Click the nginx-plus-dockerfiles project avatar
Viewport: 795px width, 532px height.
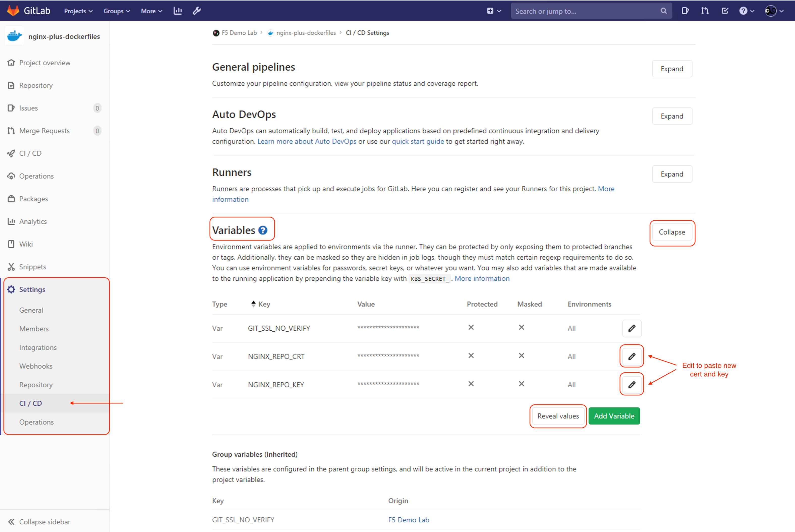pyautogui.click(x=14, y=36)
